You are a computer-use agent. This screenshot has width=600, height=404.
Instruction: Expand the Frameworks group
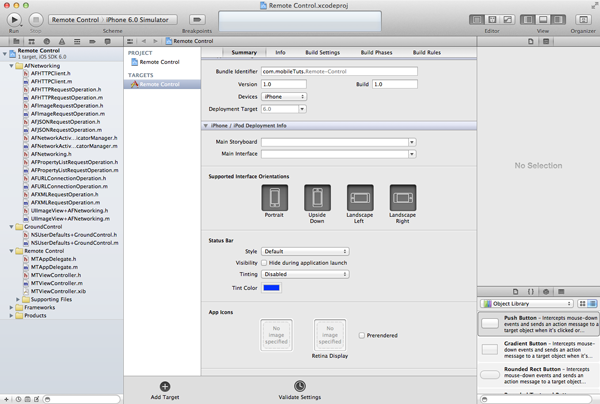pos(11,307)
